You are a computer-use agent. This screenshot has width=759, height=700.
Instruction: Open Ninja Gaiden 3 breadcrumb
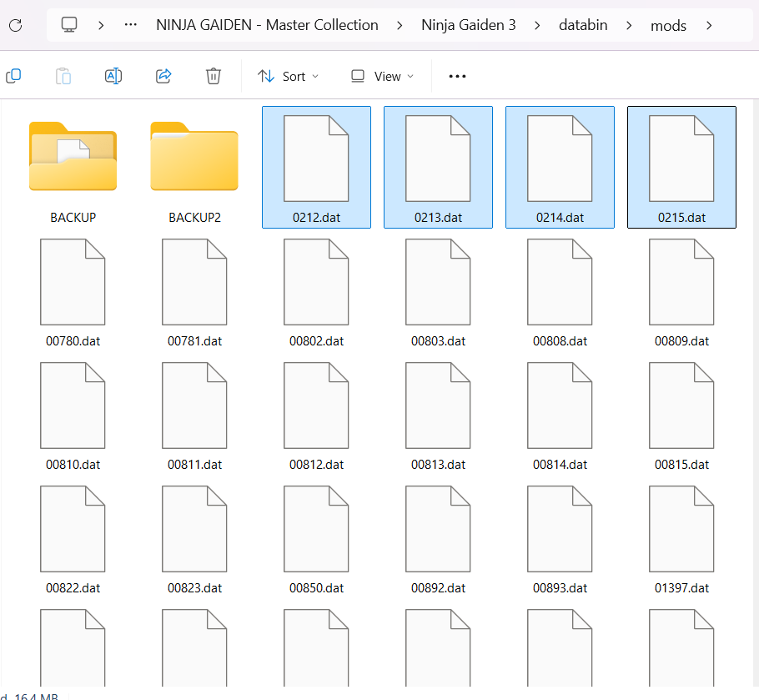click(x=469, y=25)
